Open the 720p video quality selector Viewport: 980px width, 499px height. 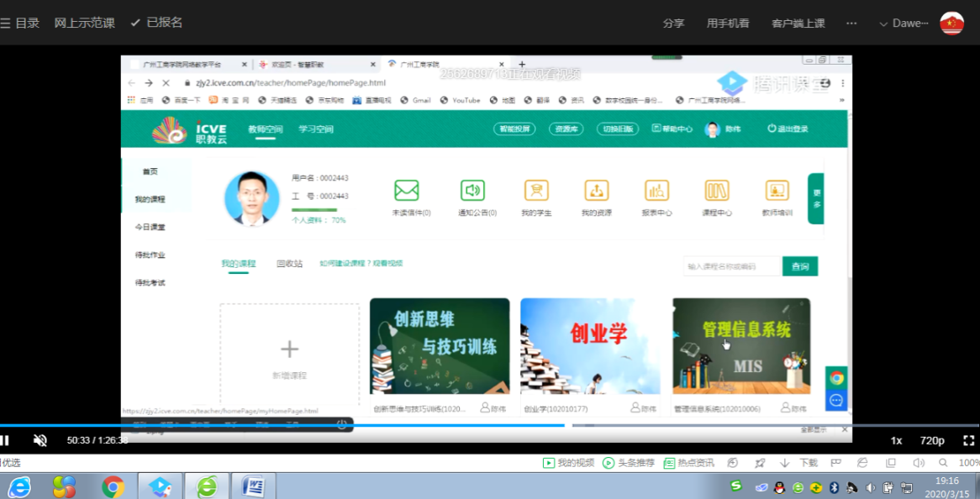[x=932, y=440]
